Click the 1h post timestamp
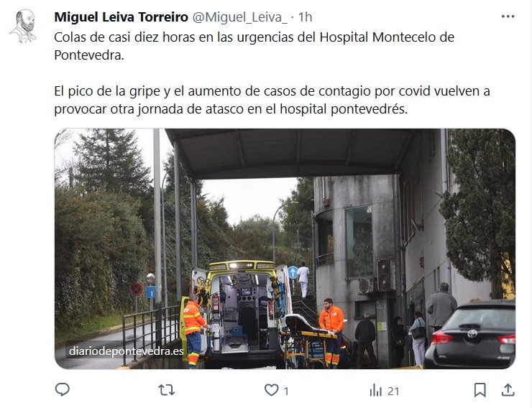The height and width of the screenshot is (408, 532). tap(305, 17)
